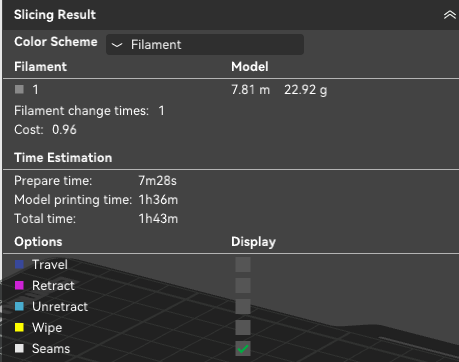Click the blue Travel color icon

19,265
